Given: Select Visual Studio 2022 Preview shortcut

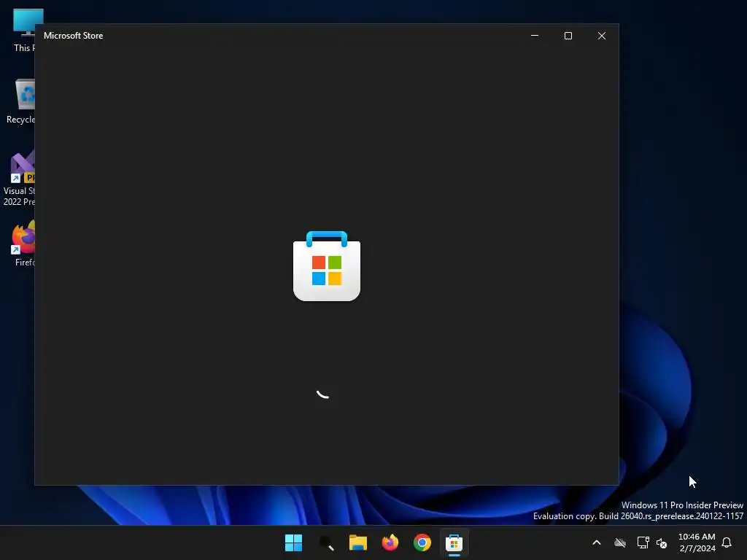Looking at the screenshot, I should 18,179.
